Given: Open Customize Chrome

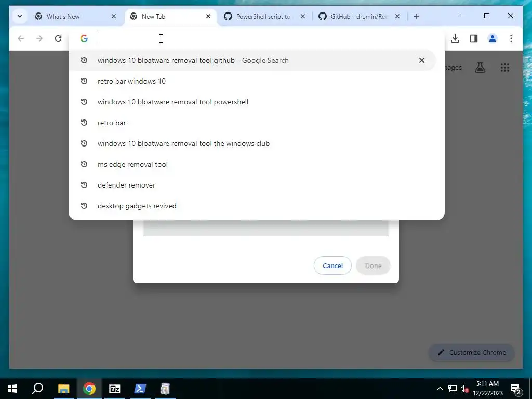Looking at the screenshot, I should [x=472, y=353].
